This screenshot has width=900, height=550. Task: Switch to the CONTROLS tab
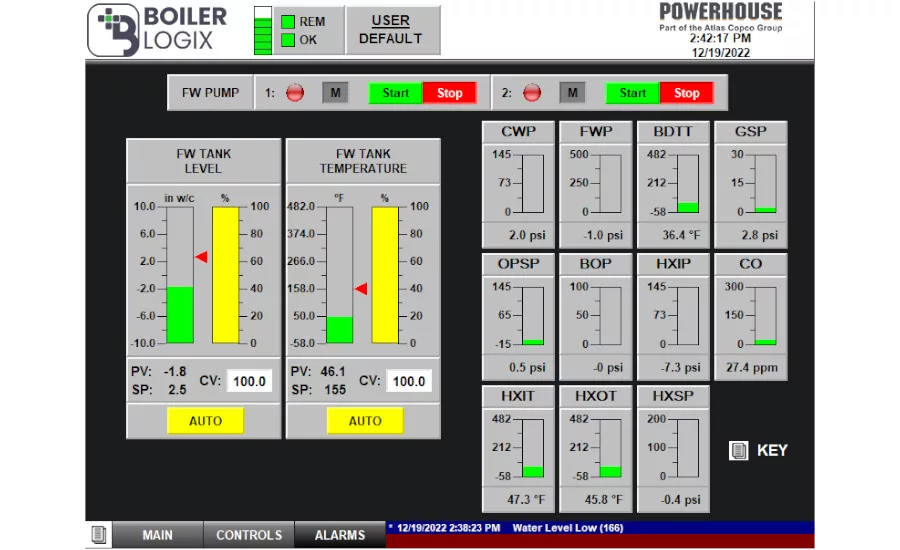coord(249,535)
